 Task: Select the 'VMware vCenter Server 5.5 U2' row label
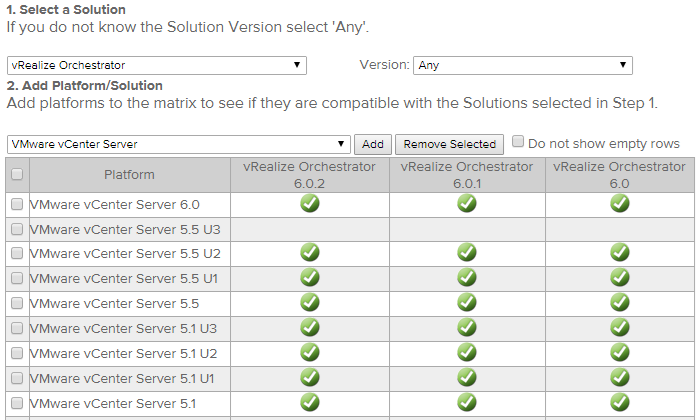pos(125,254)
